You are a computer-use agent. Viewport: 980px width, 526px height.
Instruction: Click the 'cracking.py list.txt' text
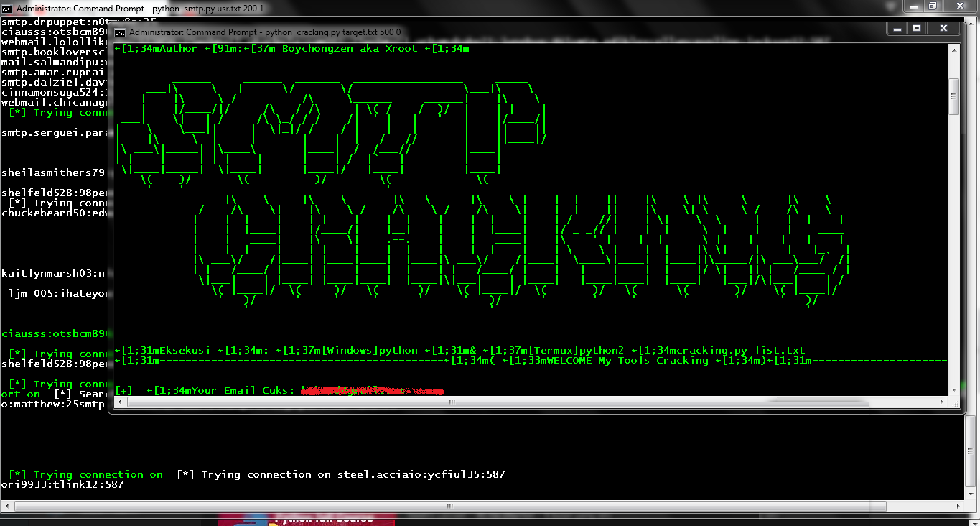[740, 350]
